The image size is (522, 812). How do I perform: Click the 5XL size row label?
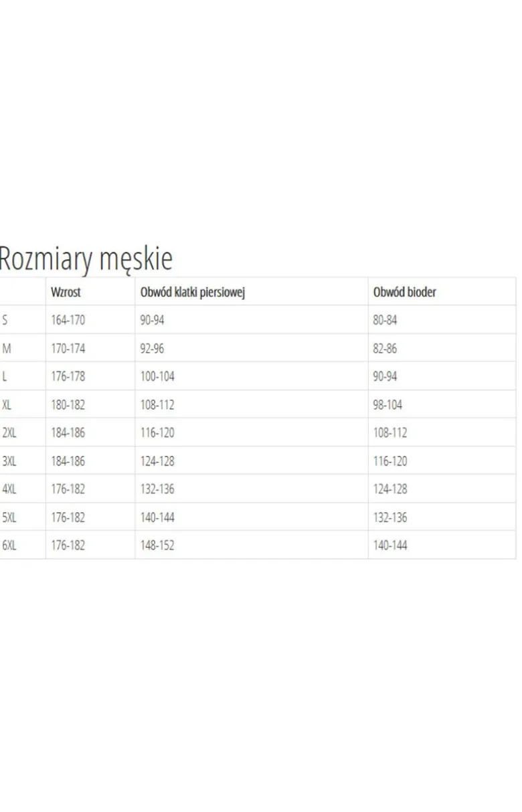click(x=9, y=517)
